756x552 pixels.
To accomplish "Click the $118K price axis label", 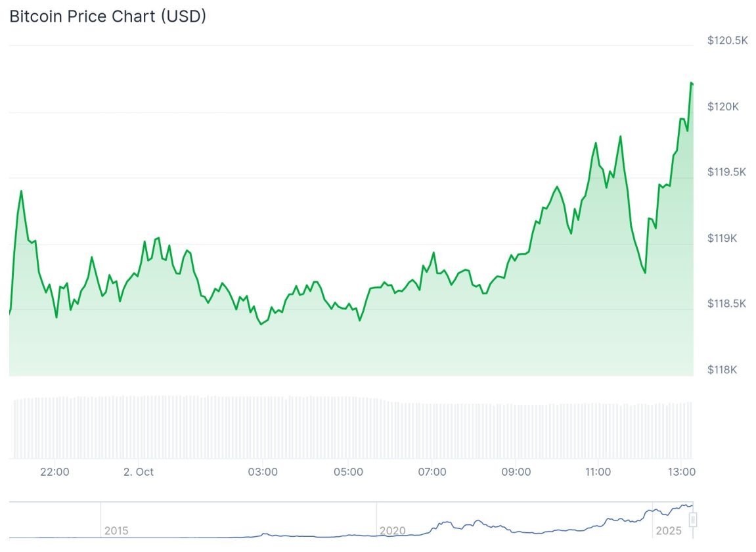I will [x=723, y=369].
